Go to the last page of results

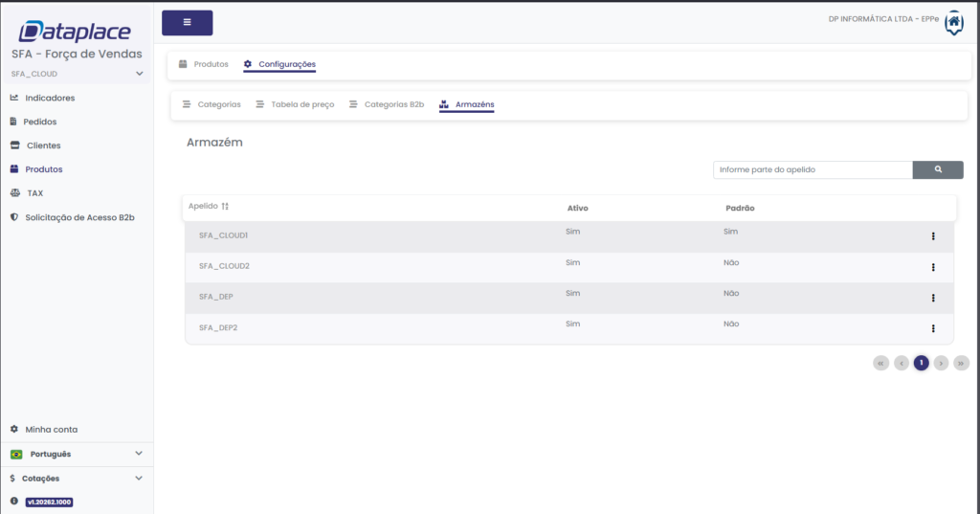tap(961, 363)
